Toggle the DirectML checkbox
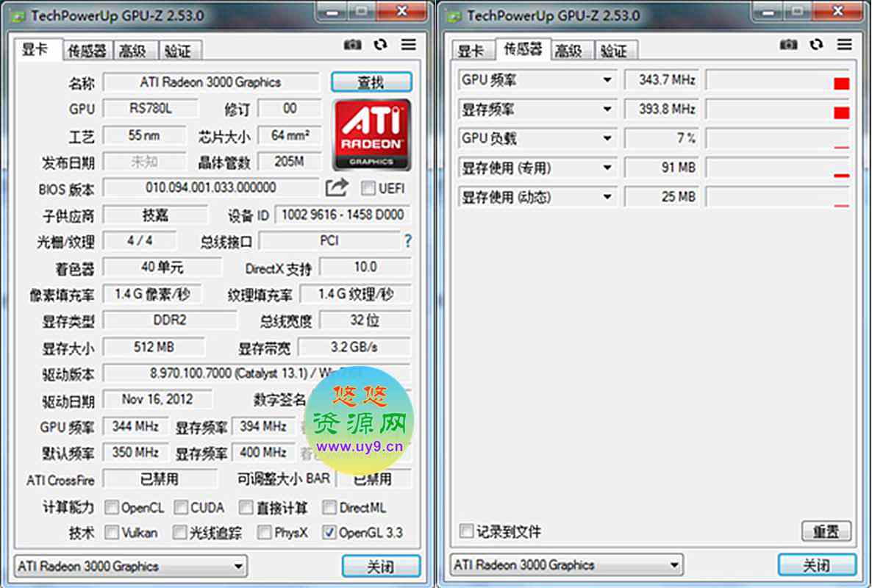This screenshot has width=872, height=588. pos(329,507)
